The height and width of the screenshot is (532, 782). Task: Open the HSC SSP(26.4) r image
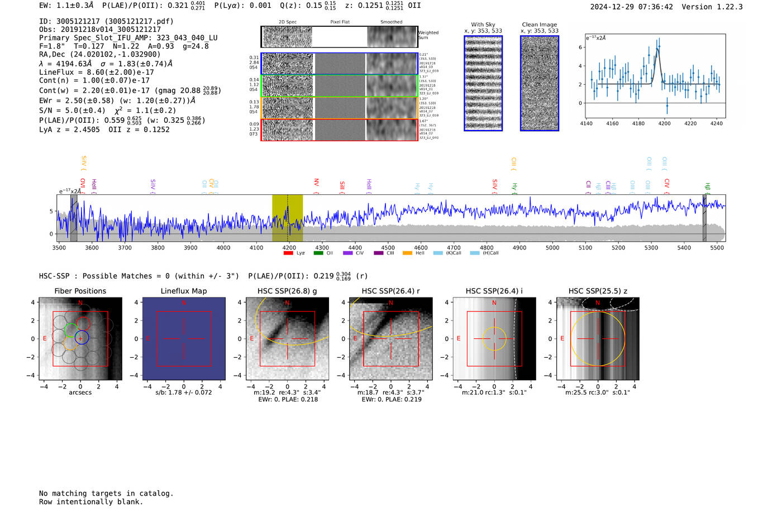click(390, 339)
